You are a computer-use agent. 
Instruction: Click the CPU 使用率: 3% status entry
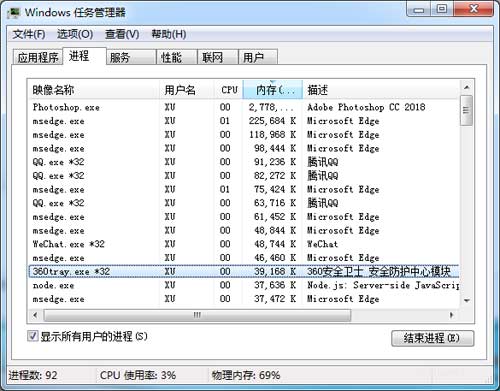138,375
